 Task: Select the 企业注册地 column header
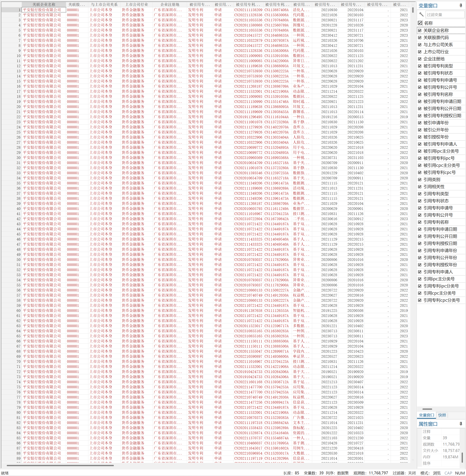click(170, 4)
